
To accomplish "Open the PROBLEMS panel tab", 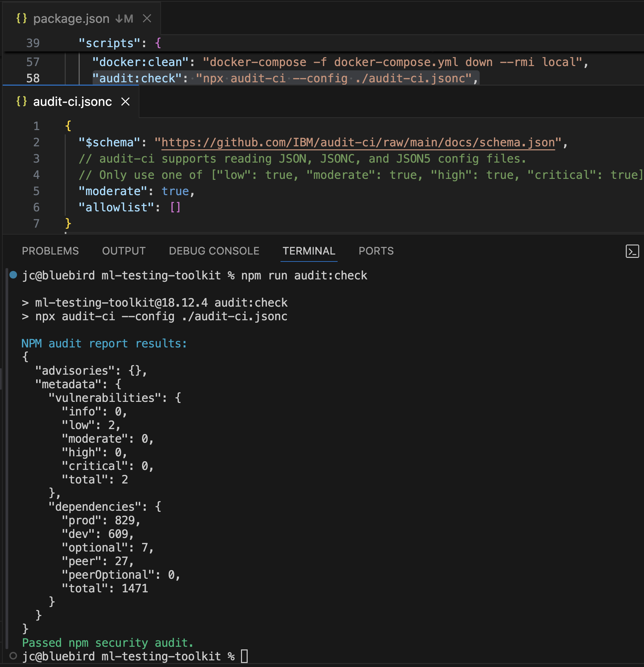I will click(50, 251).
